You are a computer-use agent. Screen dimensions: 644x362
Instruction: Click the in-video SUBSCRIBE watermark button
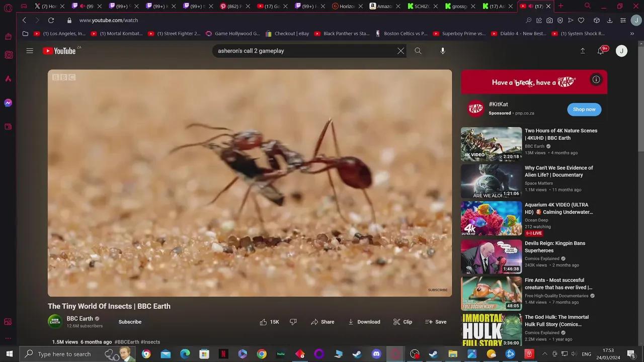(437, 290)
